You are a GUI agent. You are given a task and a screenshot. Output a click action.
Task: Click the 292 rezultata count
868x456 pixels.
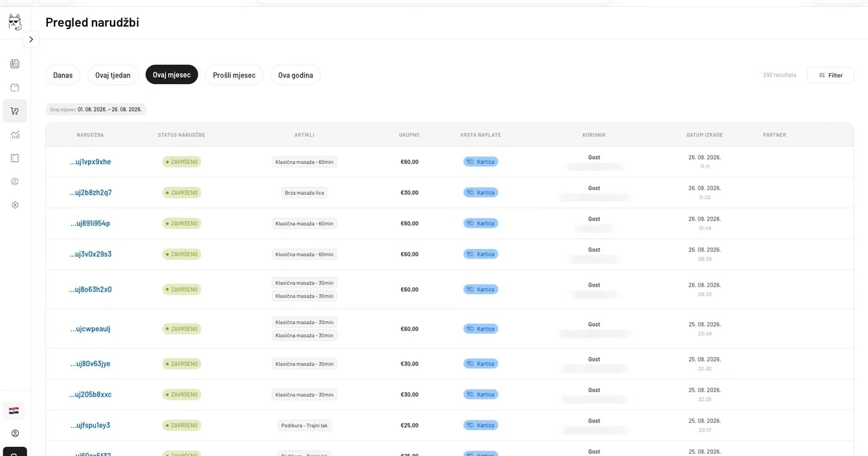(779, 75)
